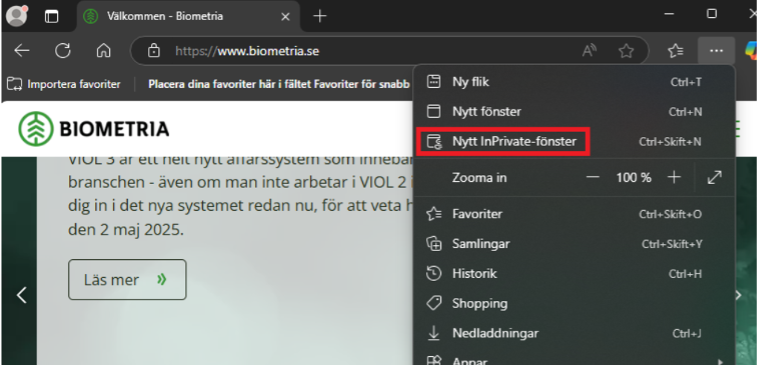Open a new tab with plus button
Image resolution: width=758 pixels, height=365 pixels.
pos(320,16)
